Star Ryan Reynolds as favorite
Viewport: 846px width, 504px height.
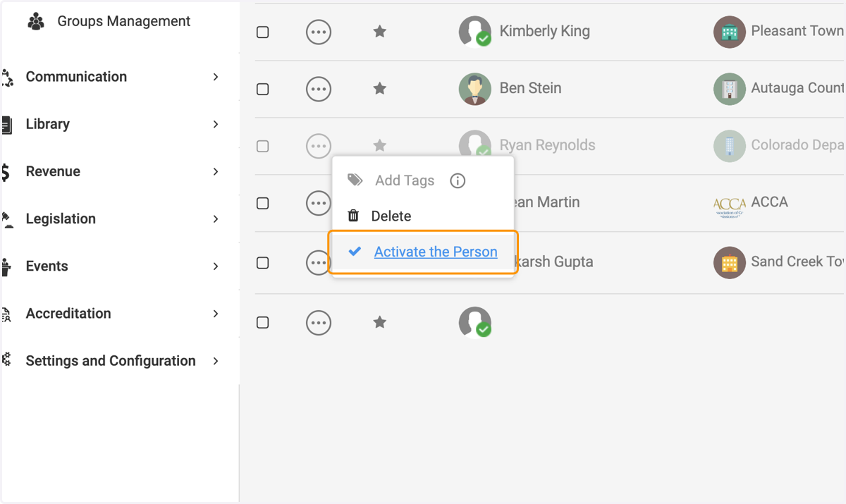point(380,145)
